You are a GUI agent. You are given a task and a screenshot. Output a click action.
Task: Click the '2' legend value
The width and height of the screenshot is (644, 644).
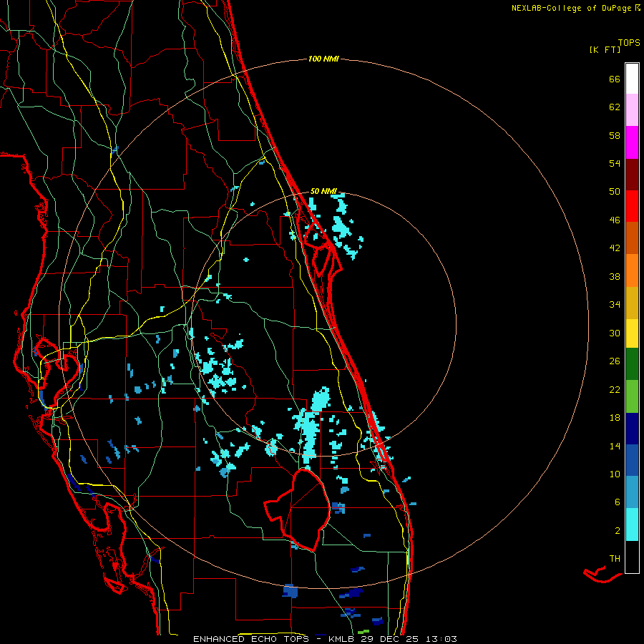(x=618, y=531)
